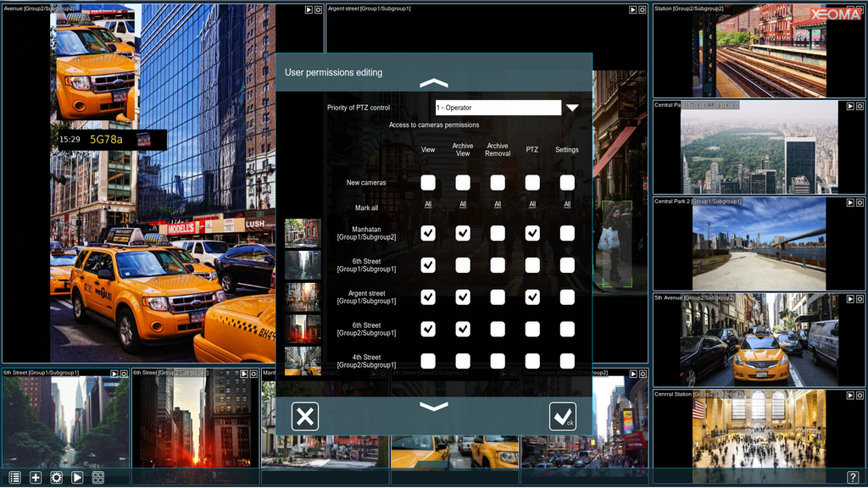Open settings of Central Park camera
Viewport: 868px width, 488px height.
pos(860,106)
